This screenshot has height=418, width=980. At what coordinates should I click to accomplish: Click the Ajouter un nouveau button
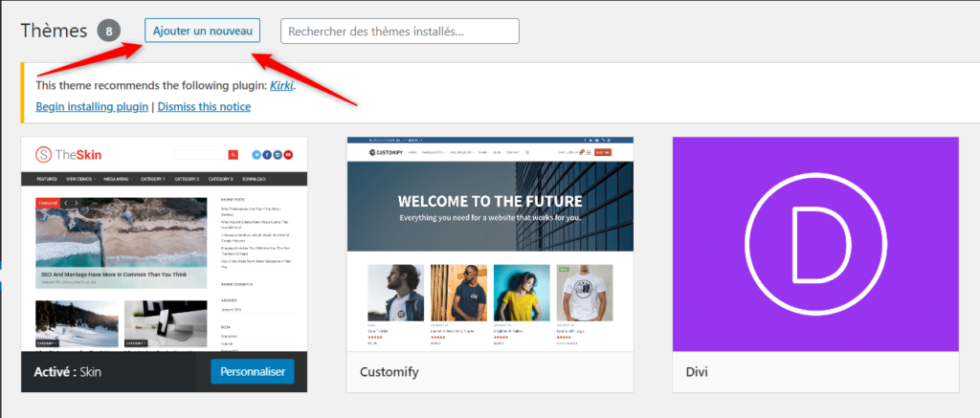[202, 31]
